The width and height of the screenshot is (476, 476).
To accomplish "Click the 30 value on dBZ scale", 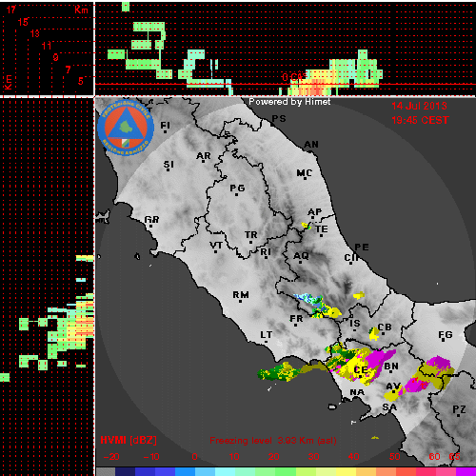I will (x=313, y=457).
